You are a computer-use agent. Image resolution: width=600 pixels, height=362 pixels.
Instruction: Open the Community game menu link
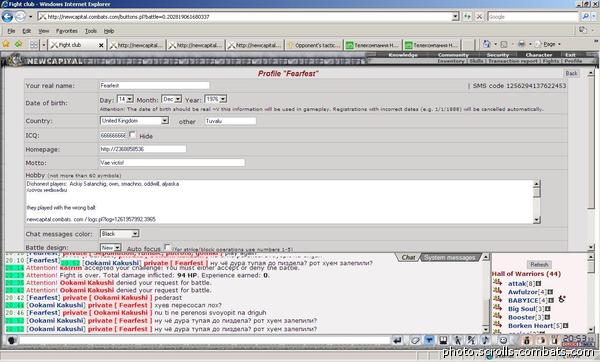tap(453, 55)
